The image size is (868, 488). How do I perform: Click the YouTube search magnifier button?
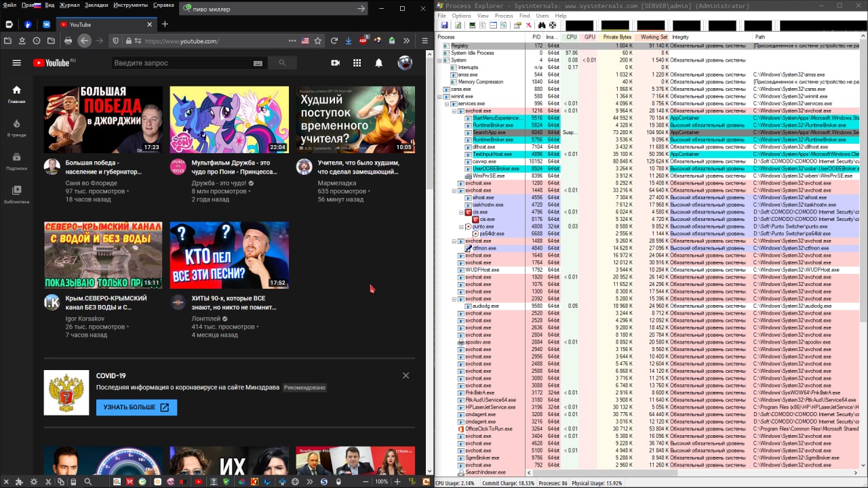coord(282,63)
